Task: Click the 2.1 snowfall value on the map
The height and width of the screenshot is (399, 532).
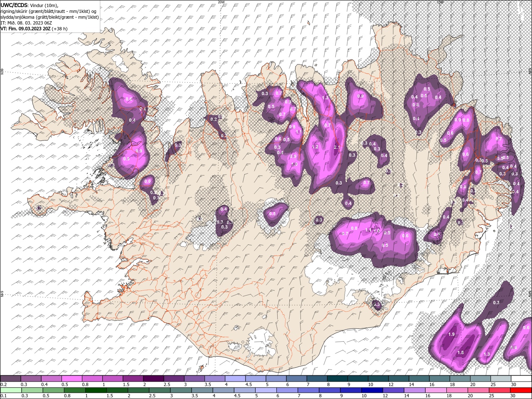Action: point(337,147)
